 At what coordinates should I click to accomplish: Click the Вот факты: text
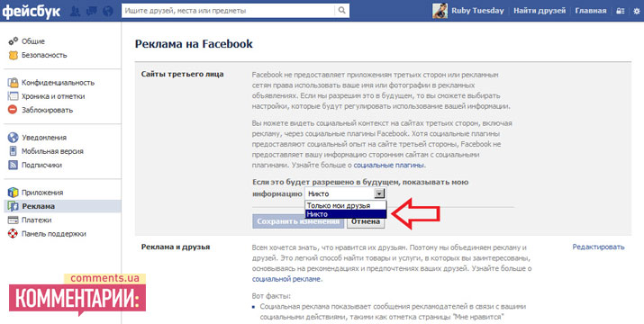pyautogui.click(x=271, y=296)
